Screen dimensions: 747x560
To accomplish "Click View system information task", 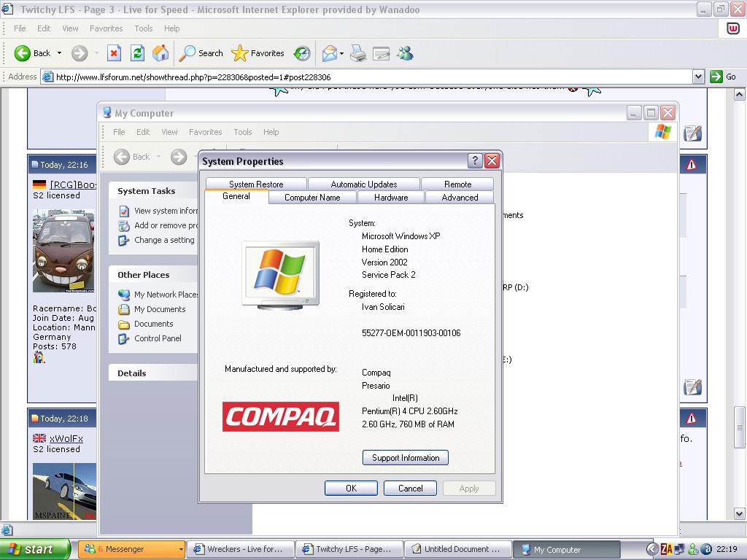I will pos(158,211).
